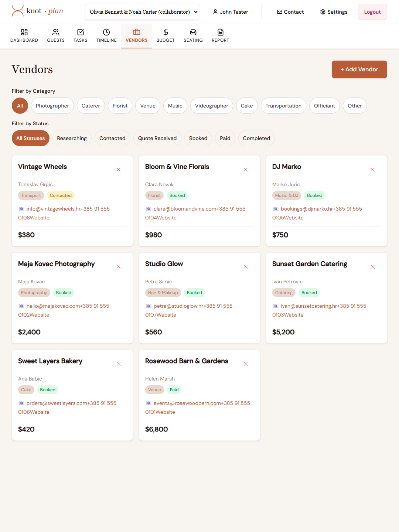Show vendors with Contacted status
Image resolution: width=399 pixels, height=532 pixels.
(112, 138)
